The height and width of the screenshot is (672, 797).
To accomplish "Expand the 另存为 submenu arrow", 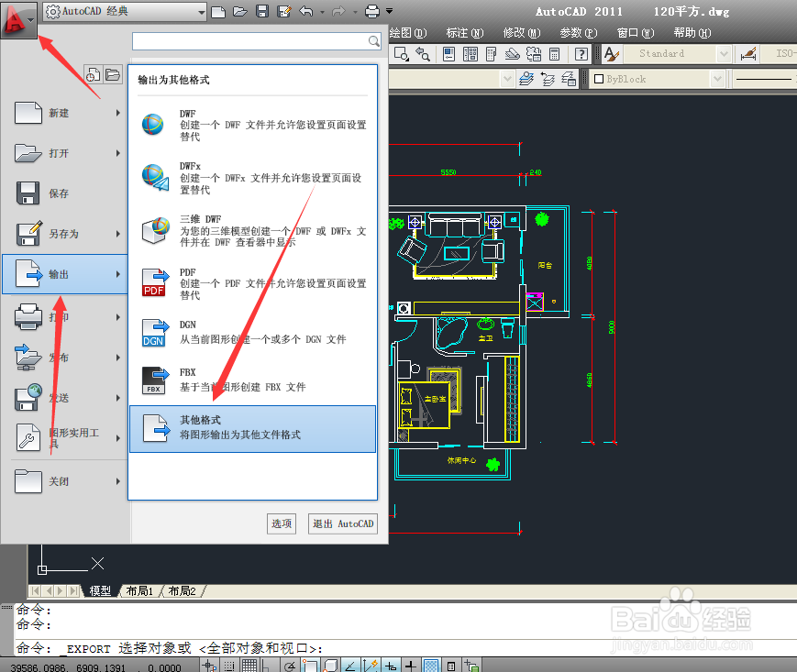I will coord(118,234).
